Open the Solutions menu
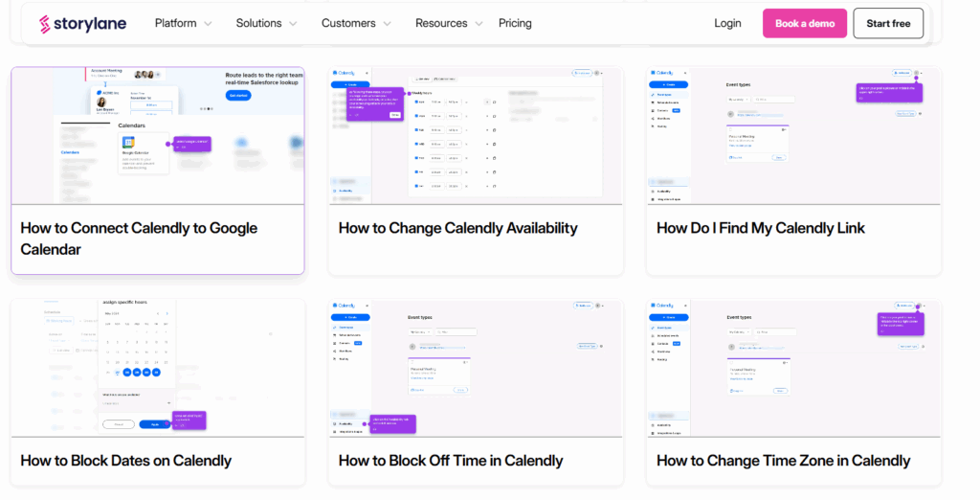 [x=258, y=23]
